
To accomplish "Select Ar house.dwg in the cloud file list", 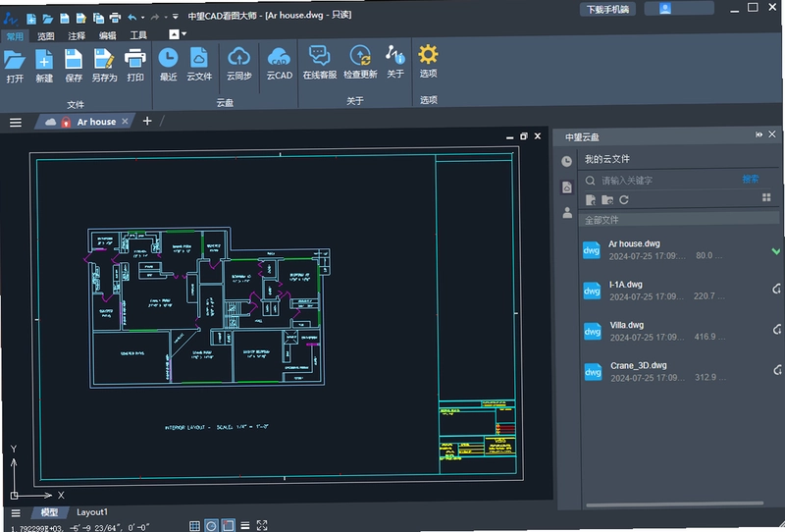I will point(680,250).
